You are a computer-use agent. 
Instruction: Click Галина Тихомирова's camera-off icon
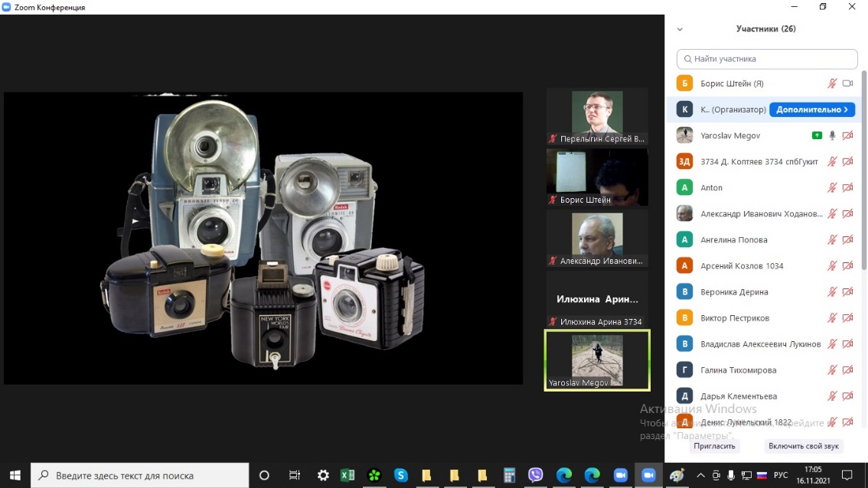click(x=847, y=369)
